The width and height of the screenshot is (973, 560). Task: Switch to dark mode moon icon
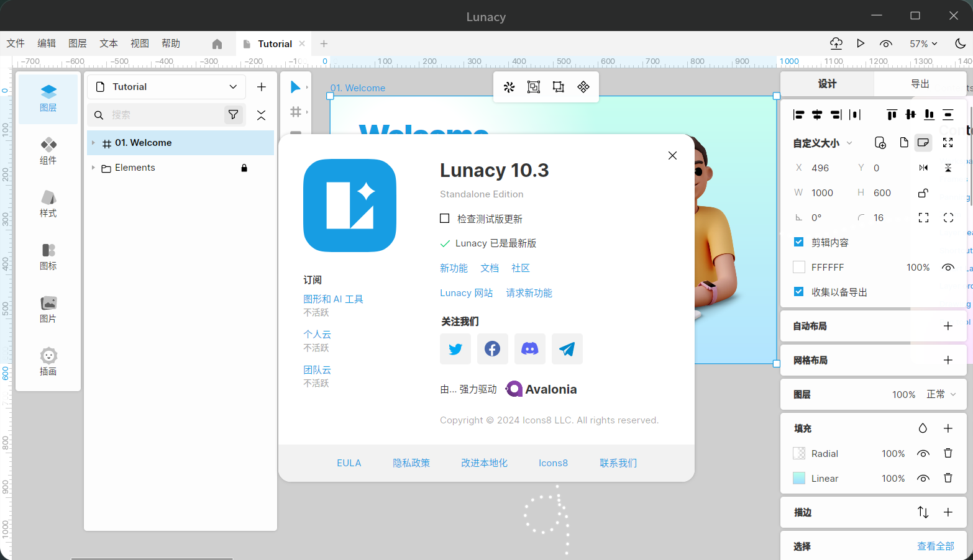pos(960,43)
